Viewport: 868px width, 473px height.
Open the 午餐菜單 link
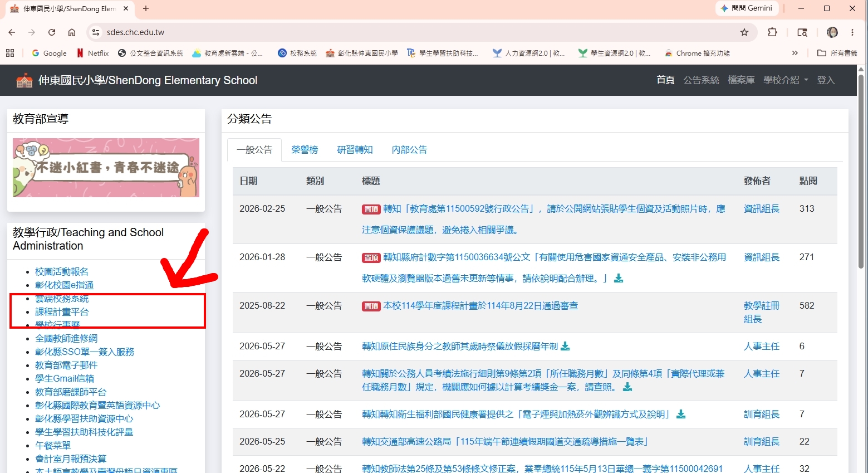(x=53, y=446)
